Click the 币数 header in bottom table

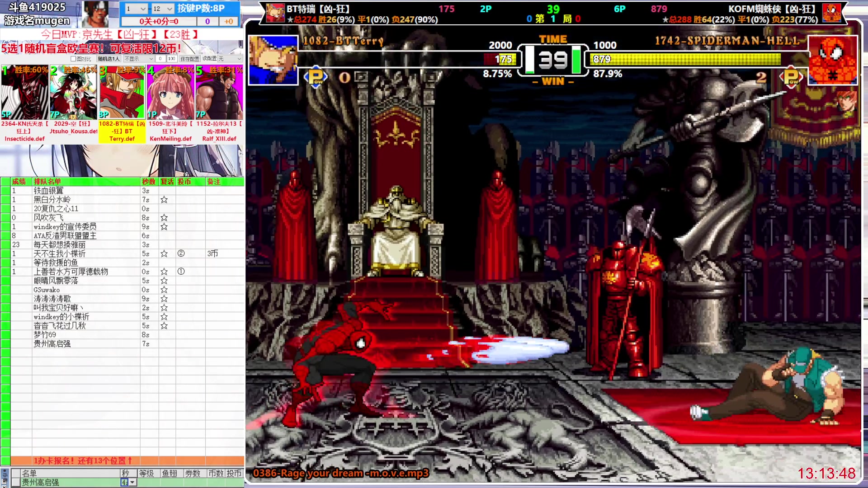(216, 473)
